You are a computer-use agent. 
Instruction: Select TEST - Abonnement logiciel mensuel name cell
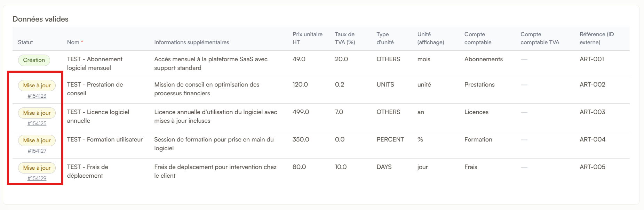click(95, 64)
